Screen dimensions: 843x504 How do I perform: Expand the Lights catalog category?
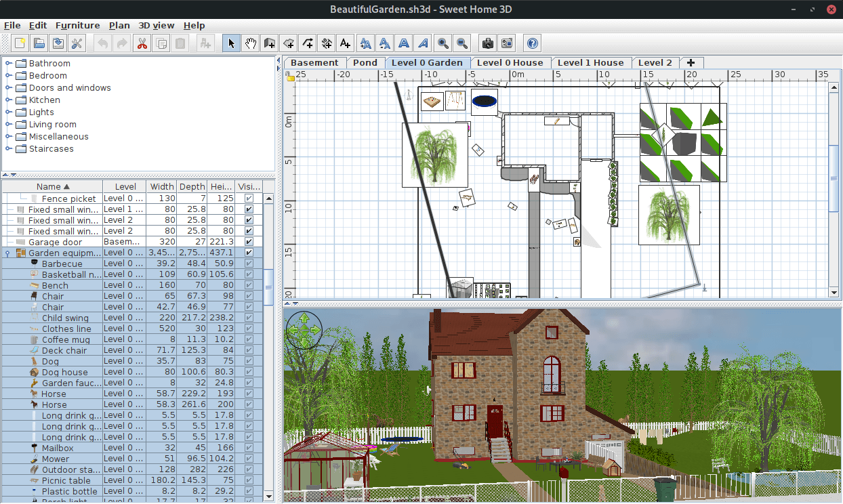(x=9, y=112)
